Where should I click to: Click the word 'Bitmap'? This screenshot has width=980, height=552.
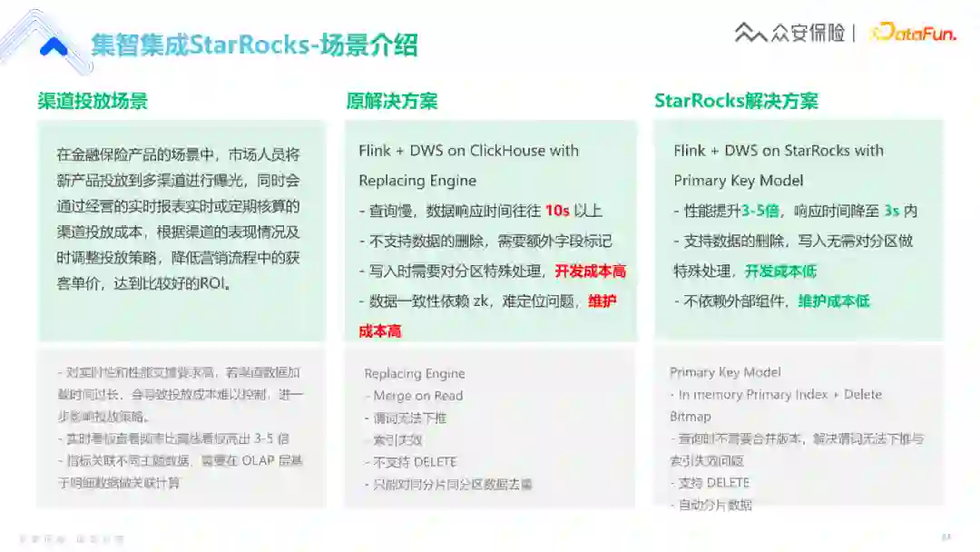[x=690, y=417]
